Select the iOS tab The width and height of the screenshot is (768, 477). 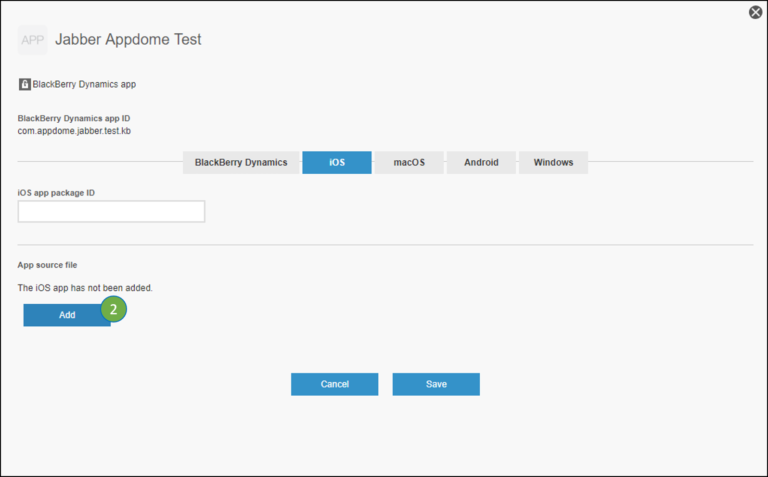336,162
